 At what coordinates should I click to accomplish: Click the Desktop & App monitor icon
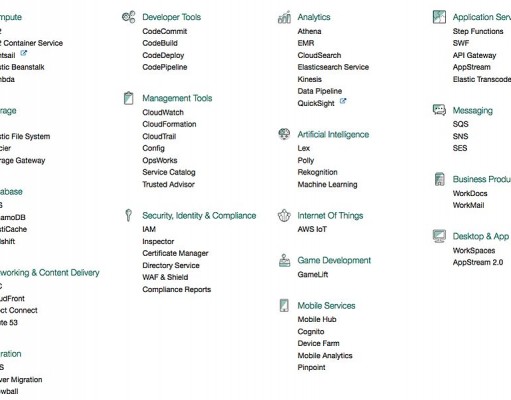pos(439,236)
